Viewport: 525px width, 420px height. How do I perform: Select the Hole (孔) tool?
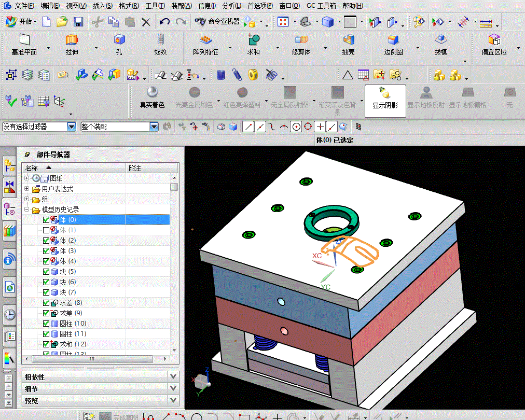point(119,44)
